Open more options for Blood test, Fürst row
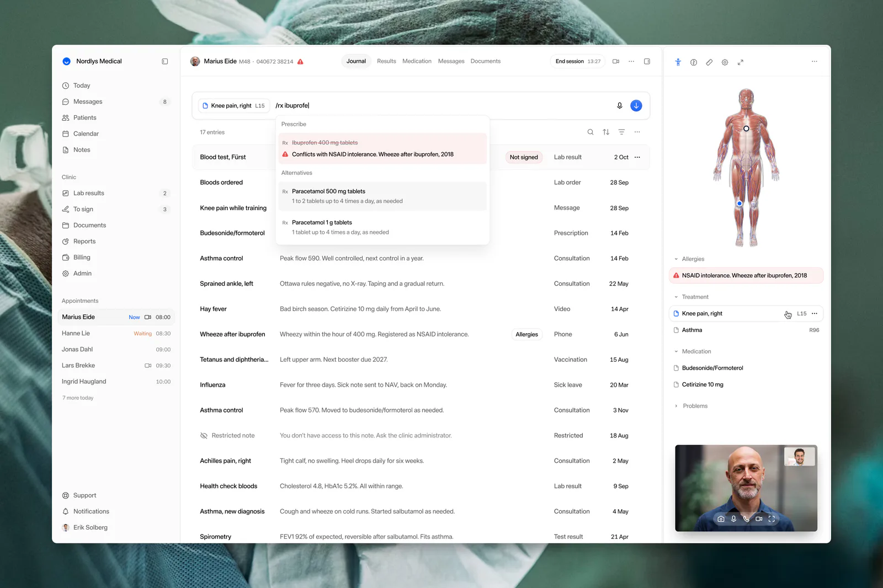Viewport: 883px width, 588px height. [637, 157]
